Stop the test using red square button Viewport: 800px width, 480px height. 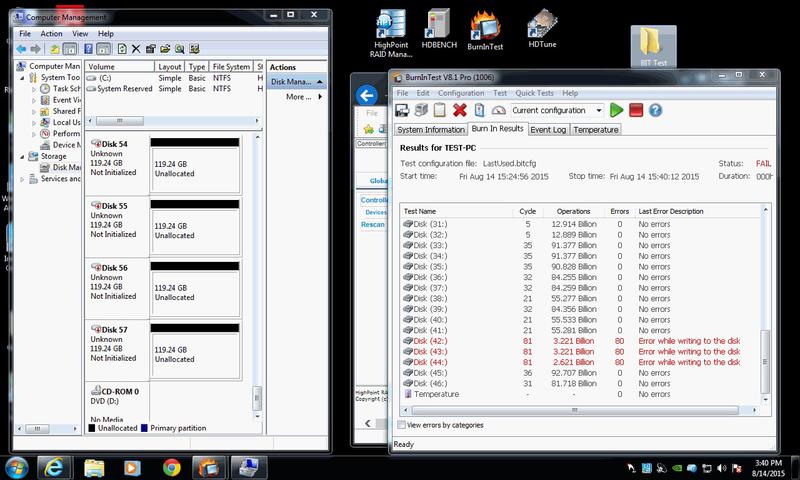[636, 110]
